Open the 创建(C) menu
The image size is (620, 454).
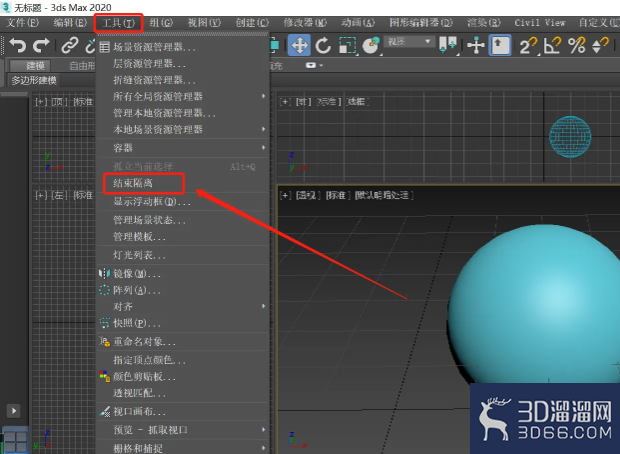click(x=252, y=23)
